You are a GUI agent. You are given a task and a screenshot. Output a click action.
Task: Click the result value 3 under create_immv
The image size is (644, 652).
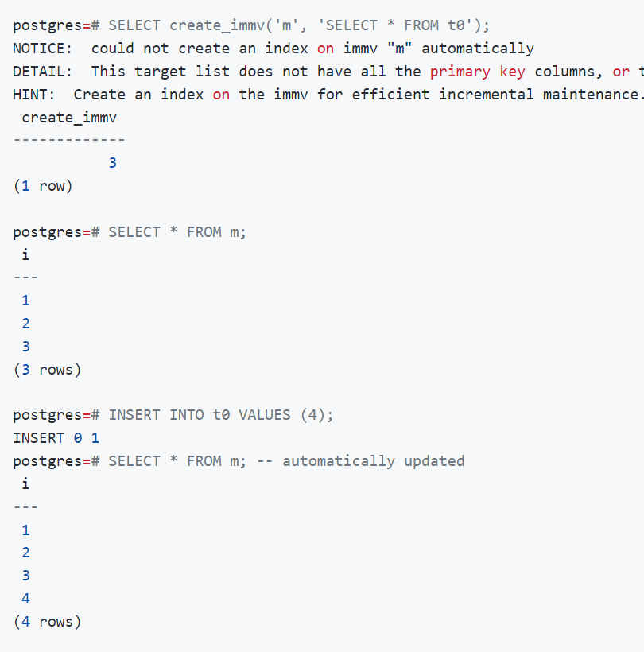[x=113, y=163]
